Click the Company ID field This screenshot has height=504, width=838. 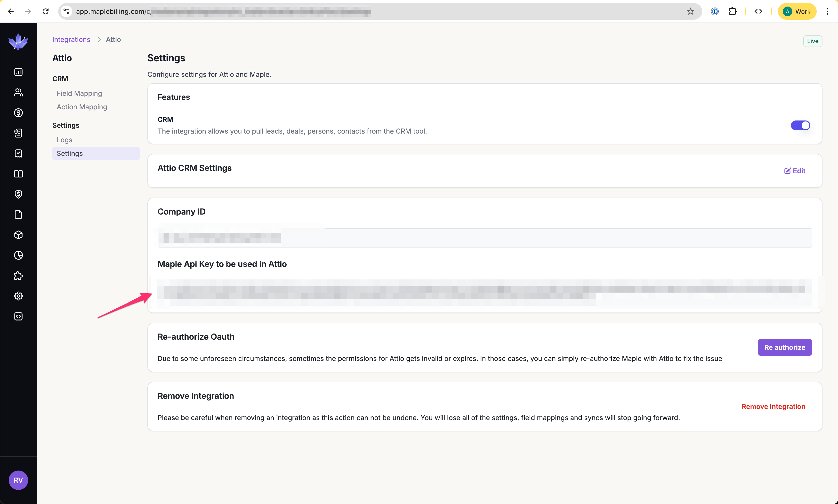pos(484,238)
